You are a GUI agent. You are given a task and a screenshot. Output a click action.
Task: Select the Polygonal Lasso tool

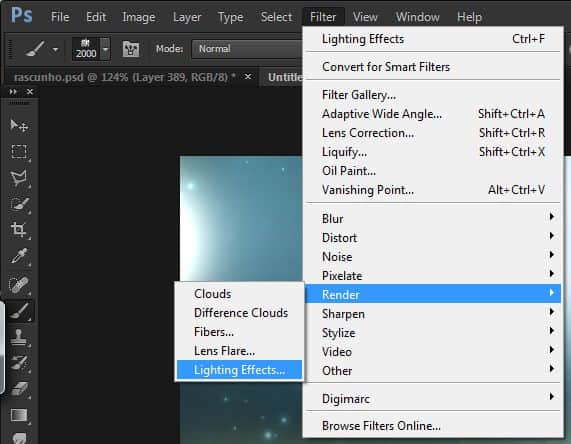click(x=19, y=178)
